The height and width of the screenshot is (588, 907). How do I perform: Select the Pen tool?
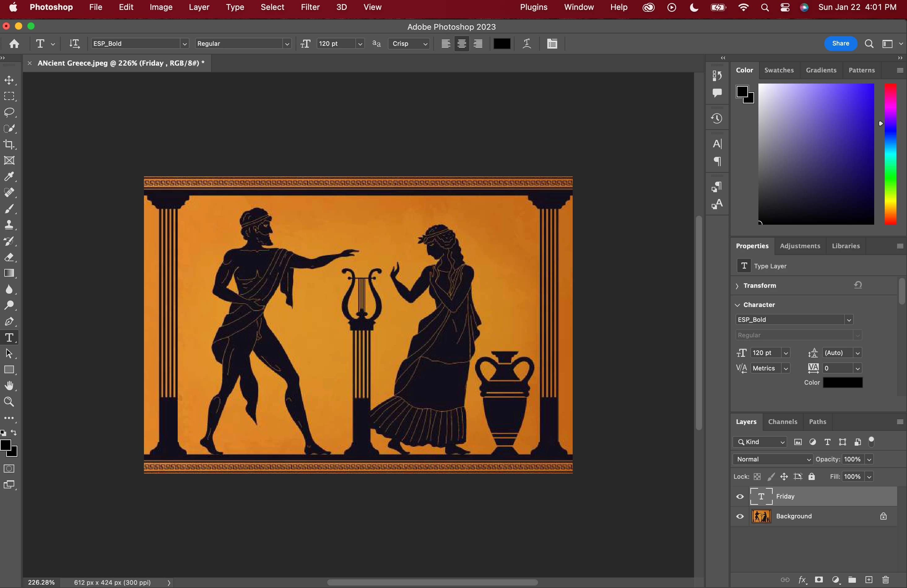[9, 321]
